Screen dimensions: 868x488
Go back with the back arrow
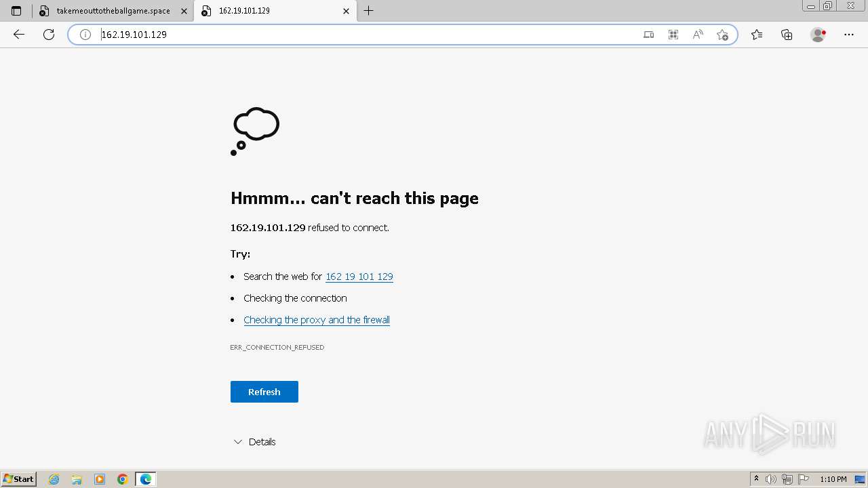tap(19, 35)
